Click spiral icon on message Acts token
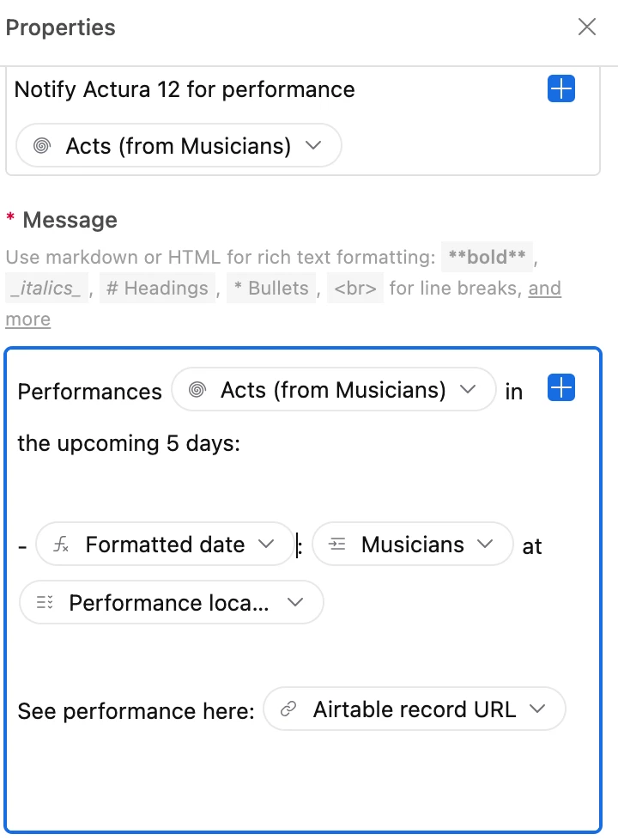 tap(197, 391)
